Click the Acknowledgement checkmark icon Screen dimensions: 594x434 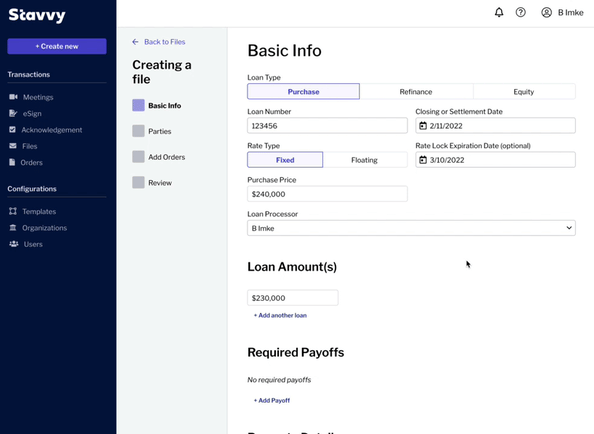[x=13, y=130]
